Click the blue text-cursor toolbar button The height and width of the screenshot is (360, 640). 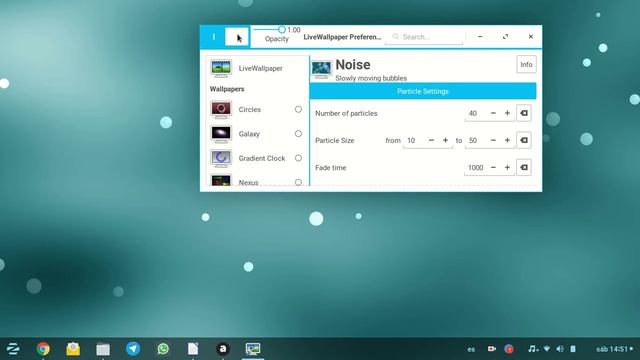213,37
